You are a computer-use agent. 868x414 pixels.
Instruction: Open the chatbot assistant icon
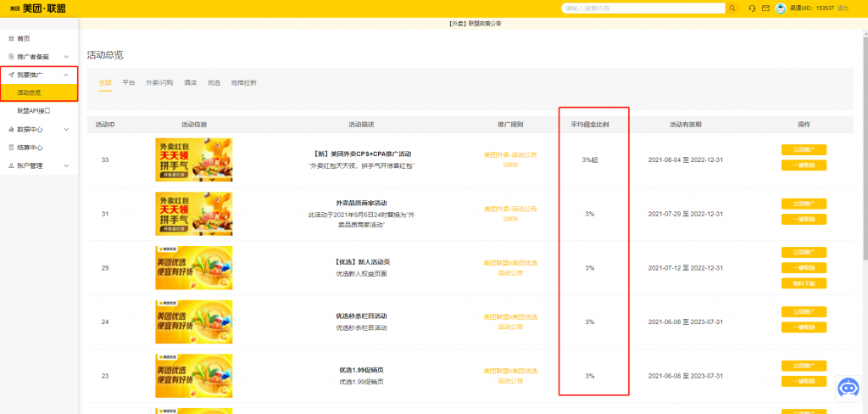click(848, 388)
